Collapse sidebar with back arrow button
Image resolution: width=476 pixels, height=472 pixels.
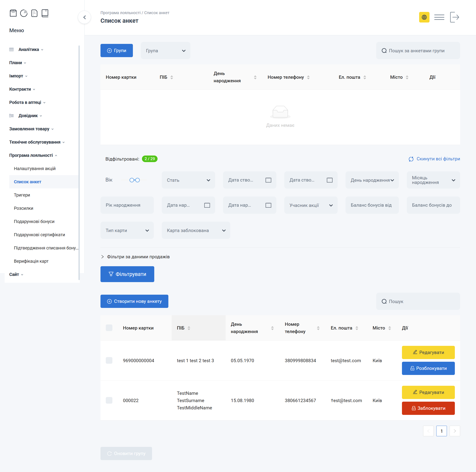pyautogui.click(x=84, y=17)
